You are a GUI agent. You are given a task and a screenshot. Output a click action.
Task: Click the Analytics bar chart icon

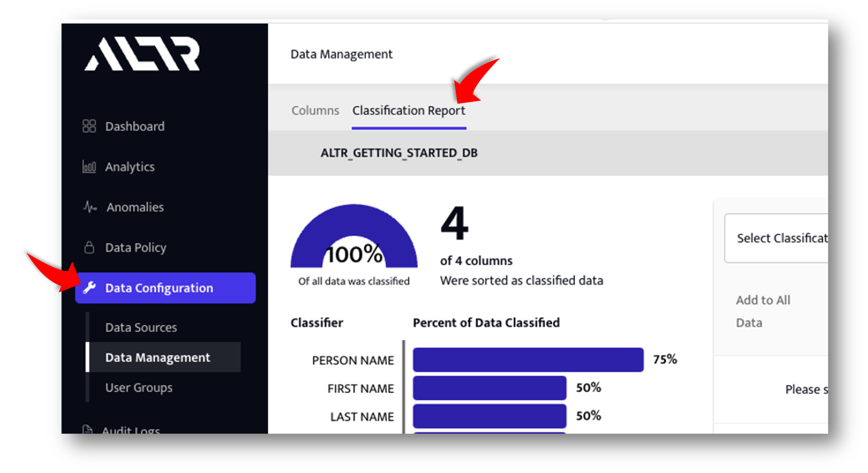pyautogui.click(x=89, y=167)
